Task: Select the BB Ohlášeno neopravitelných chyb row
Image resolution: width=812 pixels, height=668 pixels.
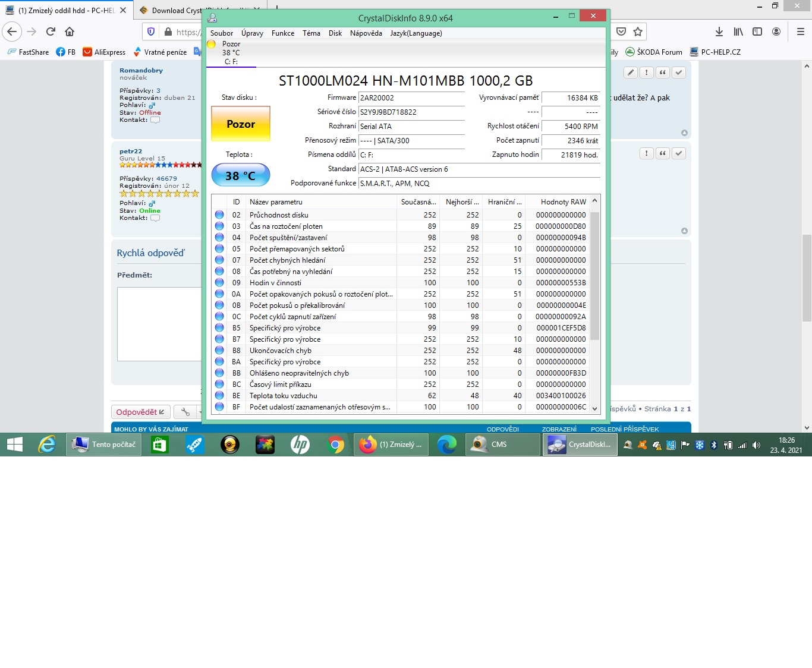Action: pos(400,373)
